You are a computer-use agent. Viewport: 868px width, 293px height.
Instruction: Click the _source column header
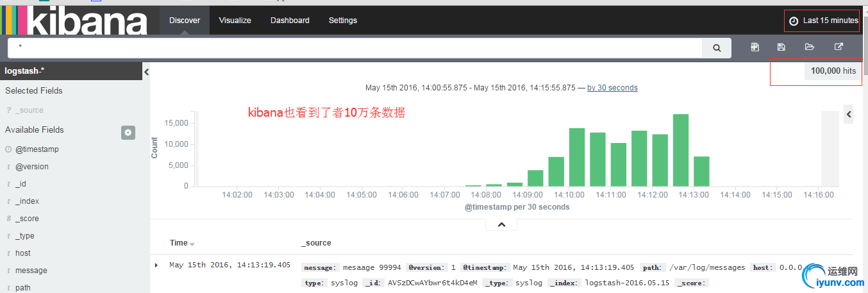(316, 243)
